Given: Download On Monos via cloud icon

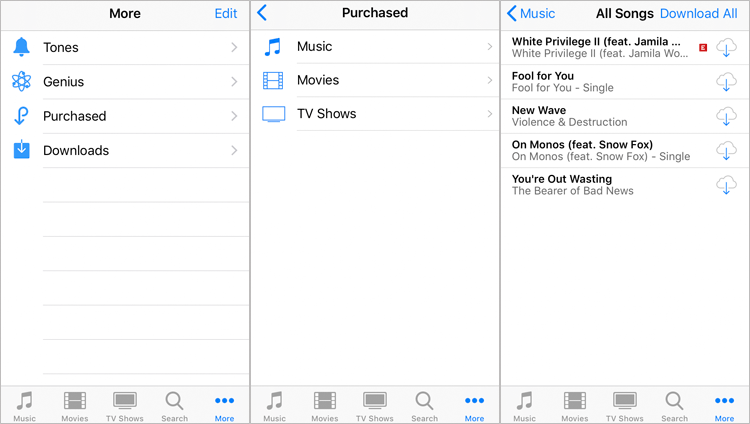Looking at the screenshot, I should click(x=726, y=151).
